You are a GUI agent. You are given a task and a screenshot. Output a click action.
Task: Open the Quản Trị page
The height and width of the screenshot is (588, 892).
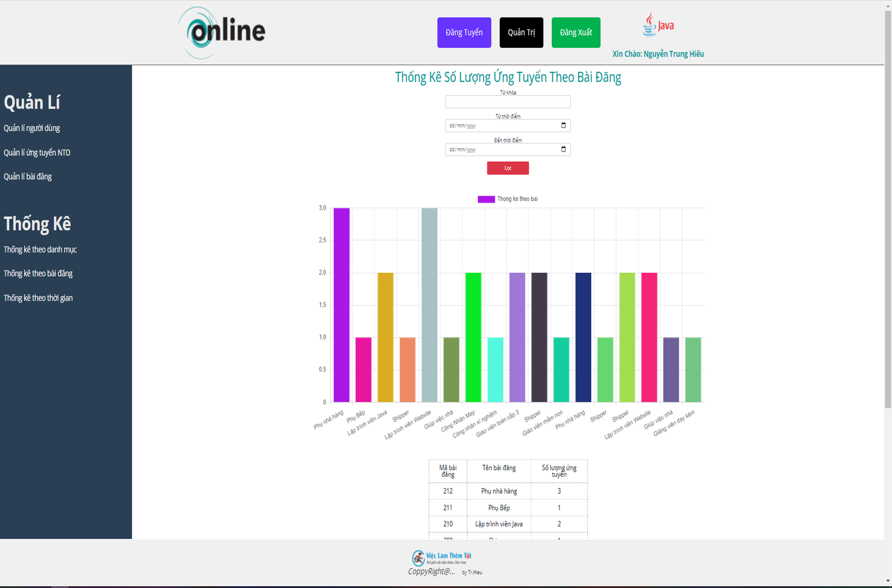521,33
